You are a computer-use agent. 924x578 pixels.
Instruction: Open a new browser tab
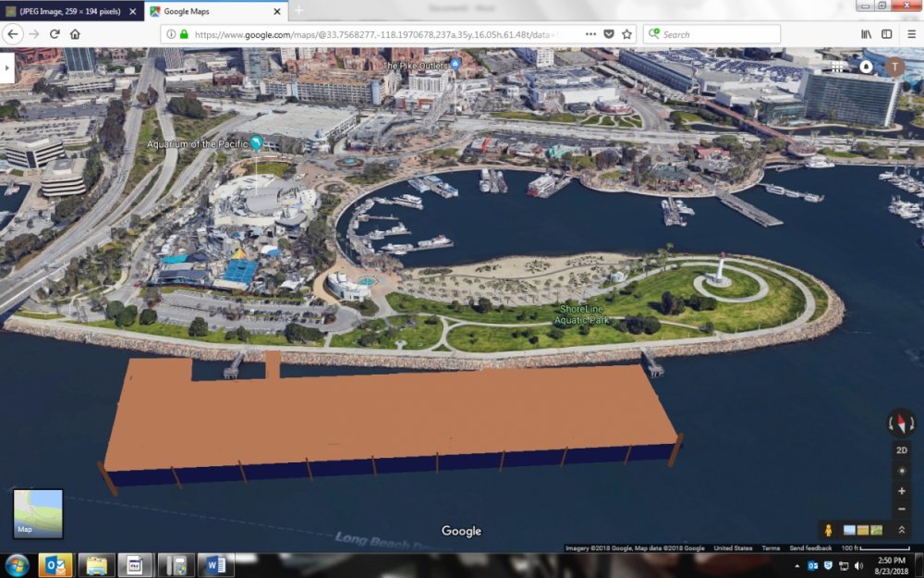click(298, 11)
